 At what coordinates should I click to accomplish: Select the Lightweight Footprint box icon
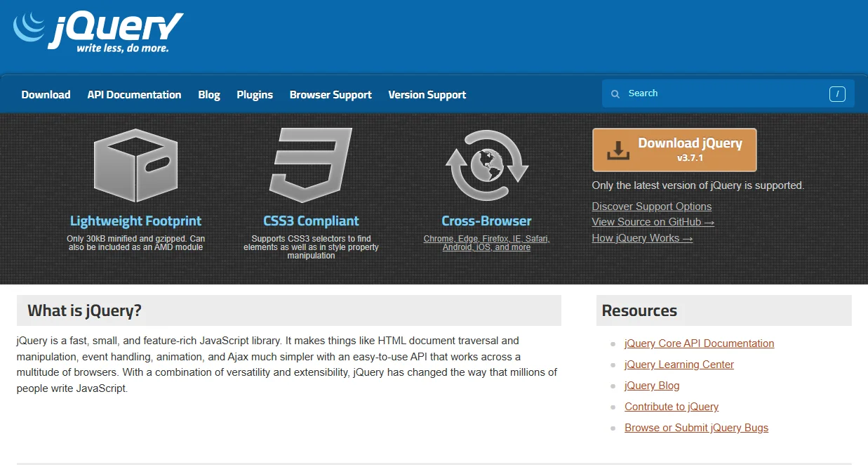click(x=135, y=166)
